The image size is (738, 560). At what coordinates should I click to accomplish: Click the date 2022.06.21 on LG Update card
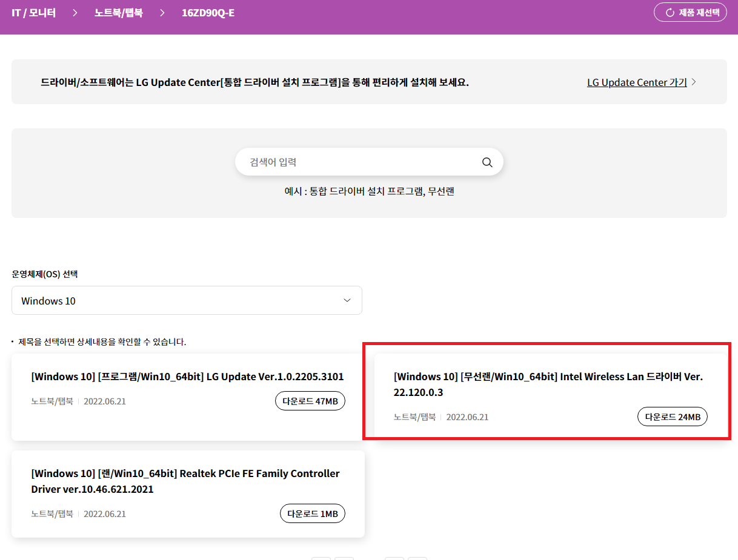[105, 401]
